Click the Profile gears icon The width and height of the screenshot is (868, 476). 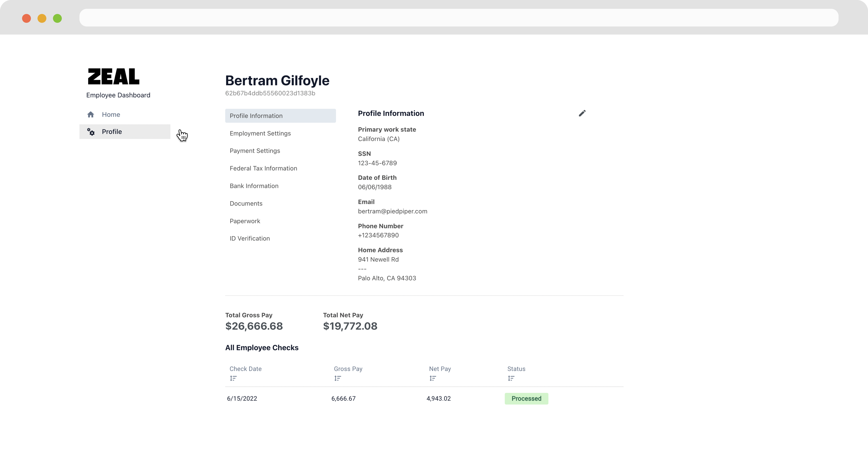[x=91, y=132]
